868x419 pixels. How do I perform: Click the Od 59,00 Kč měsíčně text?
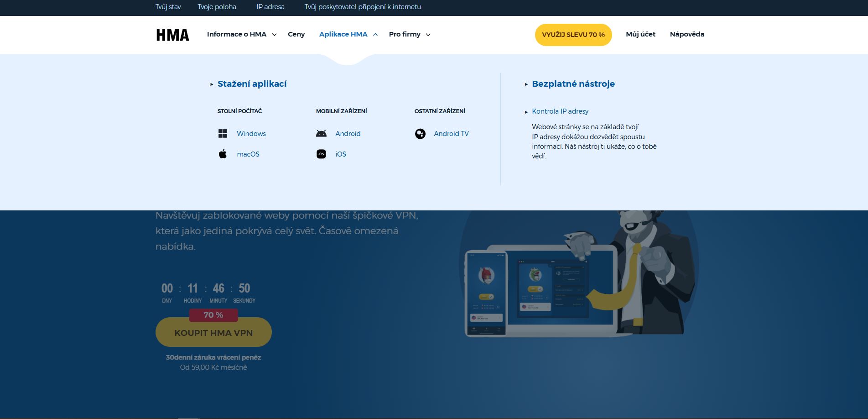coord(213,367)
